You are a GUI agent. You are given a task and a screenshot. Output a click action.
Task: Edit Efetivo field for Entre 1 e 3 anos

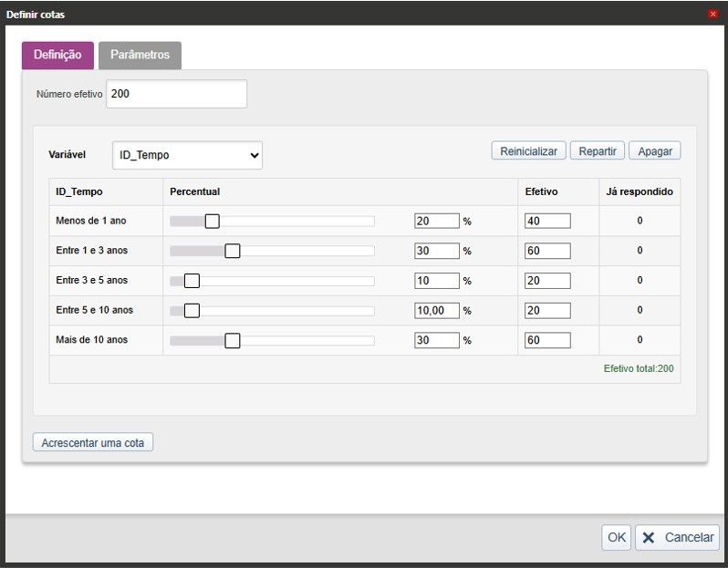(547, 251)
